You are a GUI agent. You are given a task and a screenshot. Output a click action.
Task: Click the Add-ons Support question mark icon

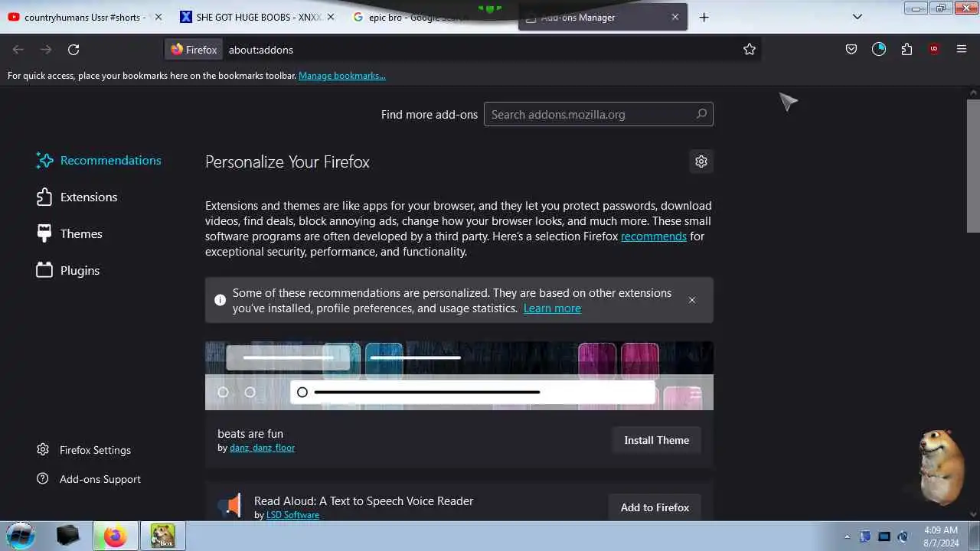pyautogui.click(x=43, y=478)
